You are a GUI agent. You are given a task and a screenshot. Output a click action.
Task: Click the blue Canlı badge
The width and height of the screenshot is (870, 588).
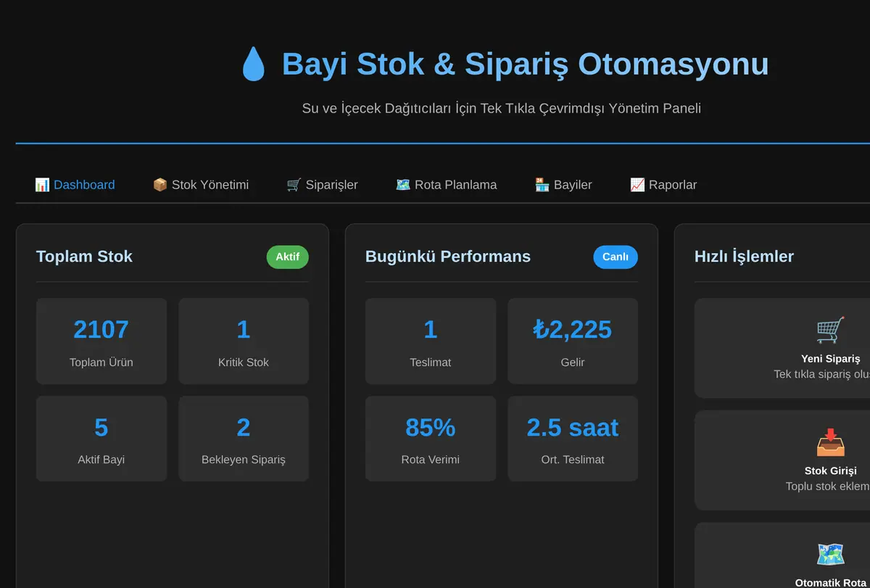tap(616, 257)
